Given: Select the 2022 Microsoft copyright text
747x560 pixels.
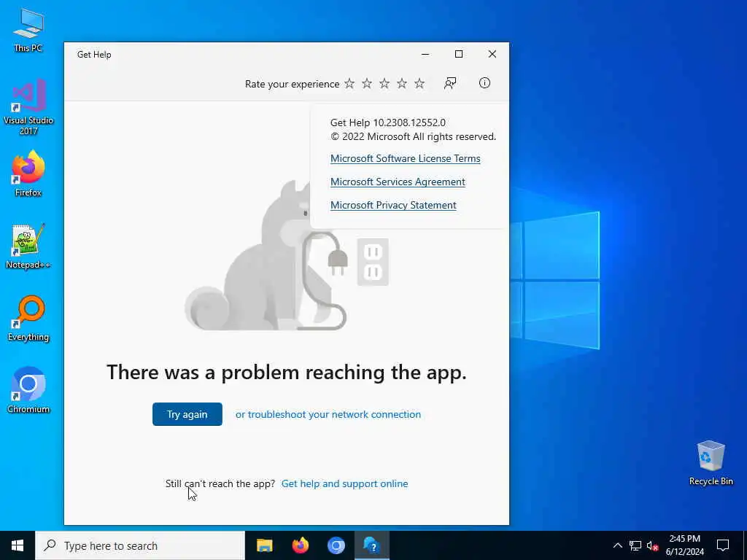Looking at the screenshot, I should (x=413, y=136).
